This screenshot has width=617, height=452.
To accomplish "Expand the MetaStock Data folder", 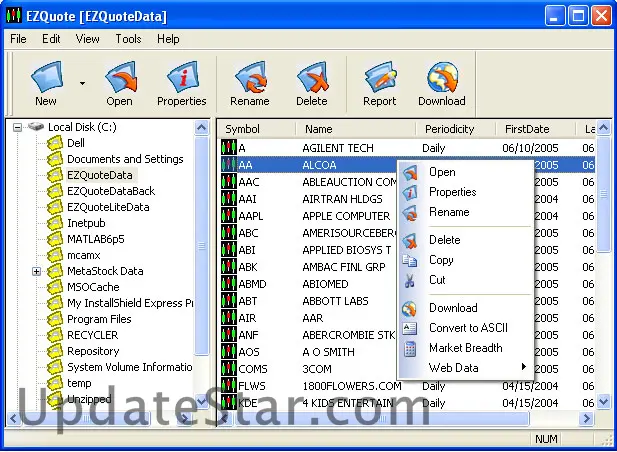I will (x=37, y=271).
